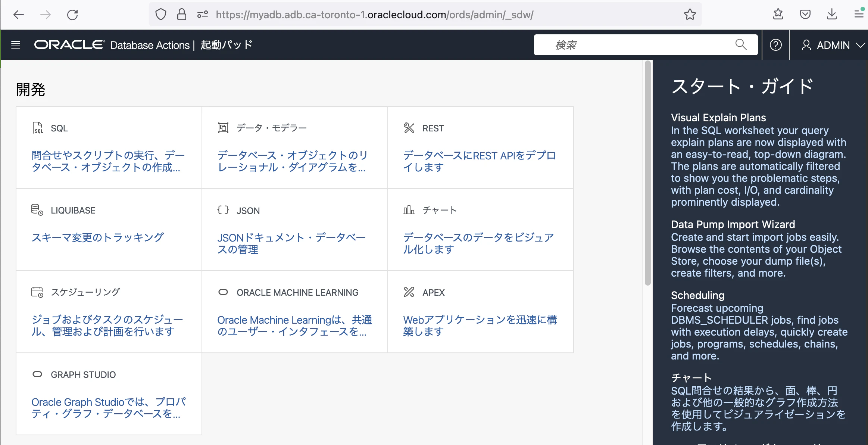Open the Webアプリケーションを迅速に構築します link
This screenshot has height=445, width=868.
coord(480,326)
